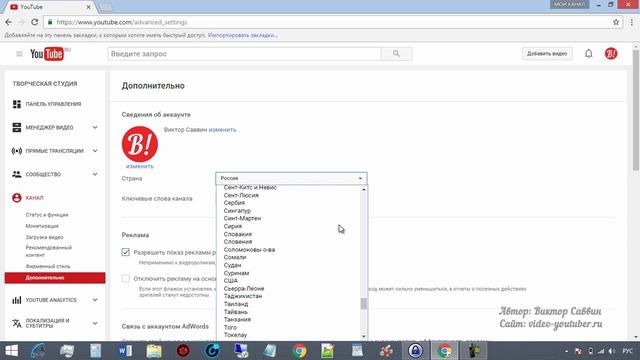Select Сербия in the country list

coord(234,203)
